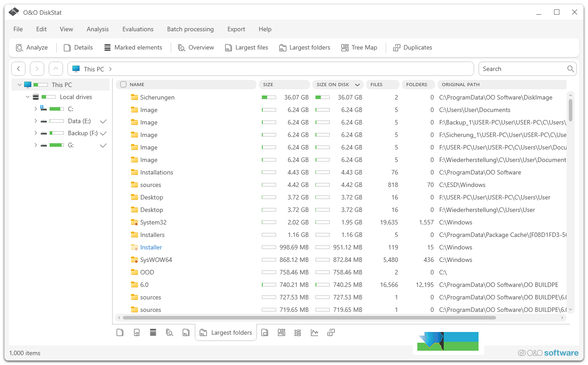Viewport: 588px width, 365px height.
Task: Open the Duplicates finder
Action: coord(413,48)
